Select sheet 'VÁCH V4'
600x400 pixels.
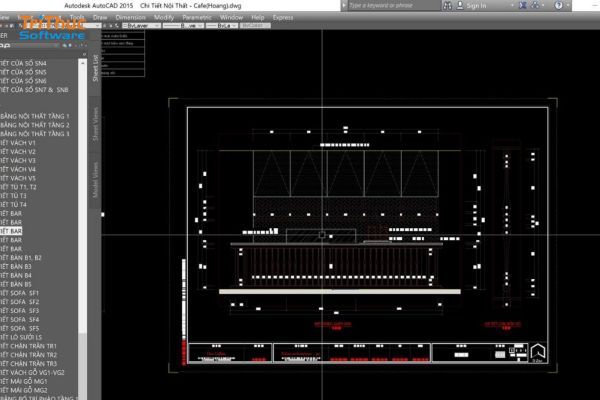18,169
